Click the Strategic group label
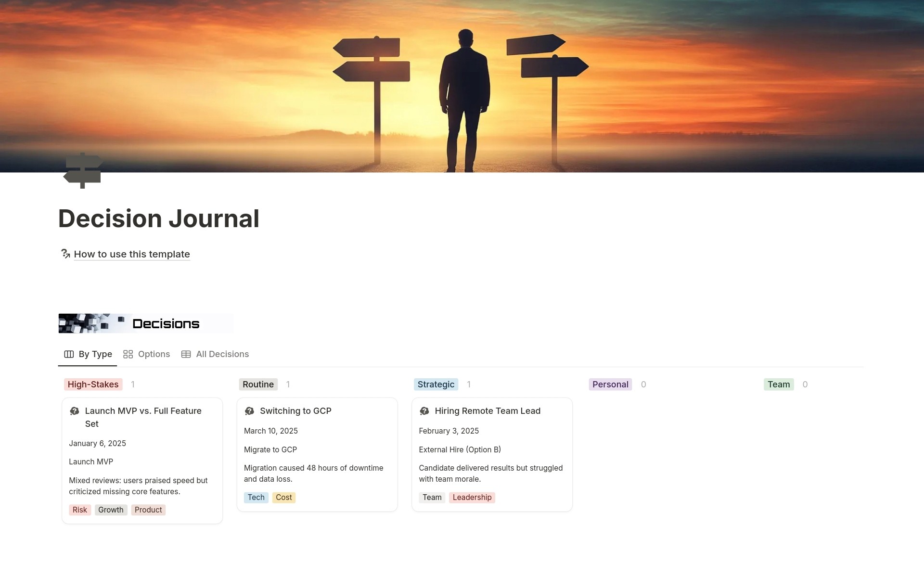Screen dimensions: 924x577 tap(436, 385)
